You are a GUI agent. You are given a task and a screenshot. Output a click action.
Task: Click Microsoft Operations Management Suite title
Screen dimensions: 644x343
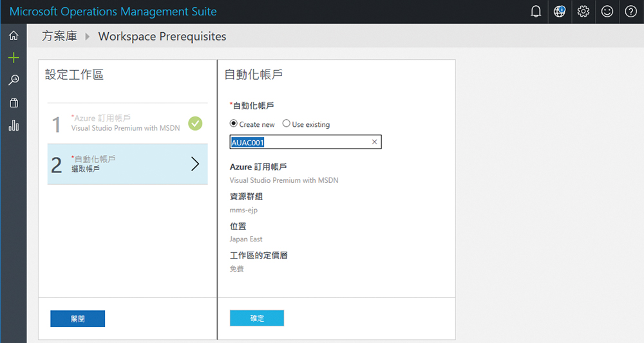(x=113, y=12)
